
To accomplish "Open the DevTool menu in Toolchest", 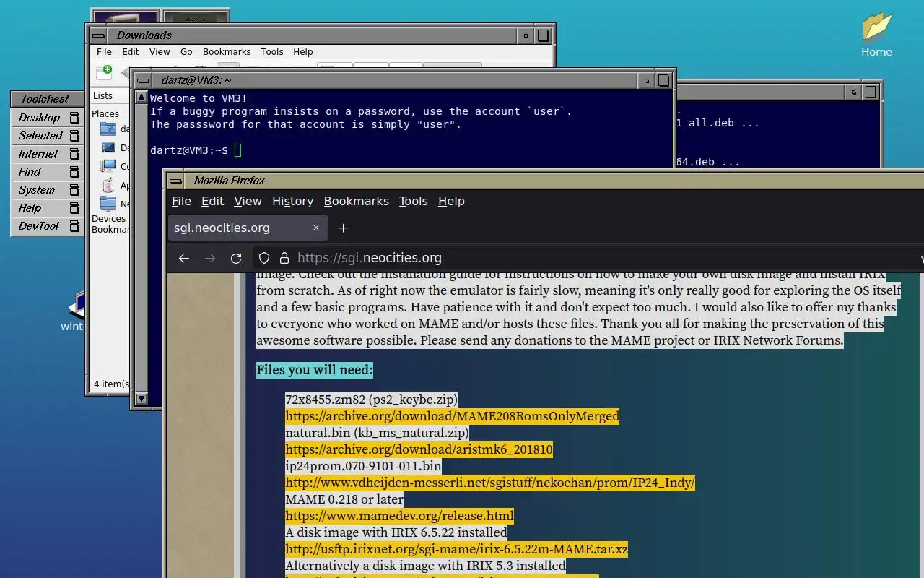I will pyautogui.click(x=48, y=226).
